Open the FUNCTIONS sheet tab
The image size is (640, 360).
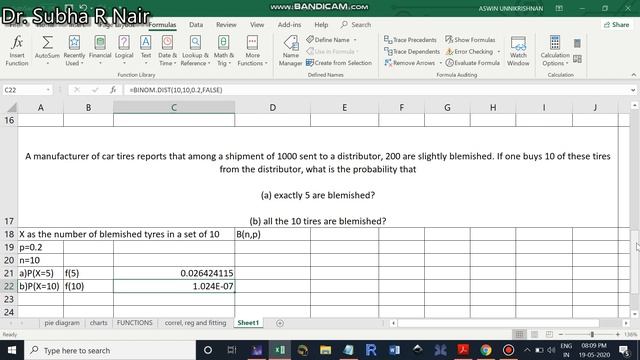134,323
